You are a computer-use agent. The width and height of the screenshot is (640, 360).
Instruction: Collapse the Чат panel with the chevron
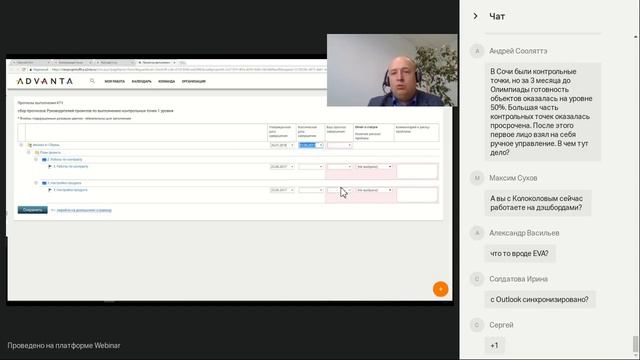click(476, 16)
